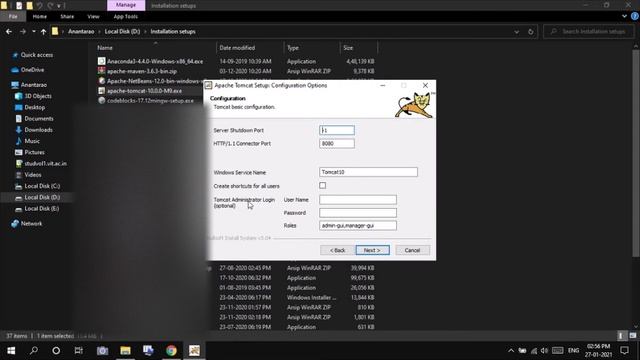Open Explorer help icon

pos(634,16)
